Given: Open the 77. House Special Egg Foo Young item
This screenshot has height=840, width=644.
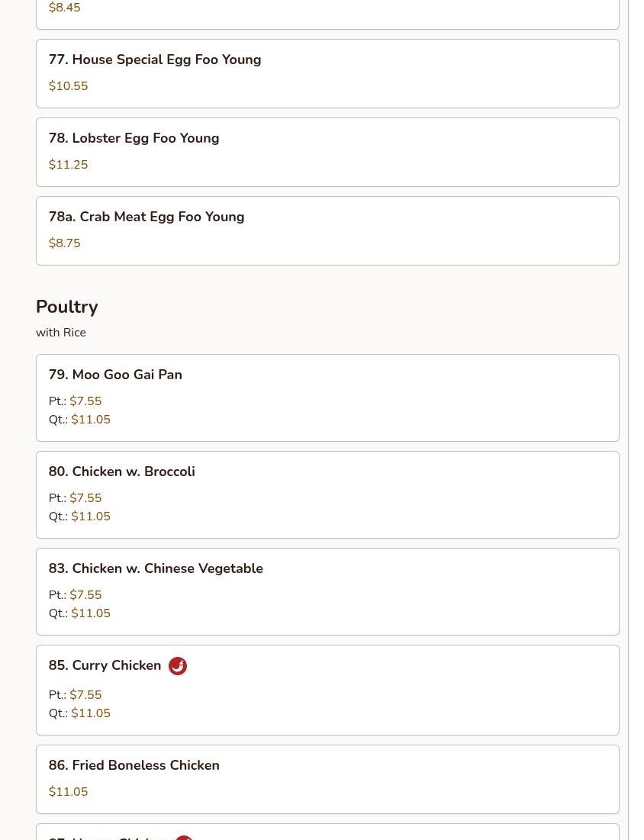Looking at the screenshot, I should point(327,73).
